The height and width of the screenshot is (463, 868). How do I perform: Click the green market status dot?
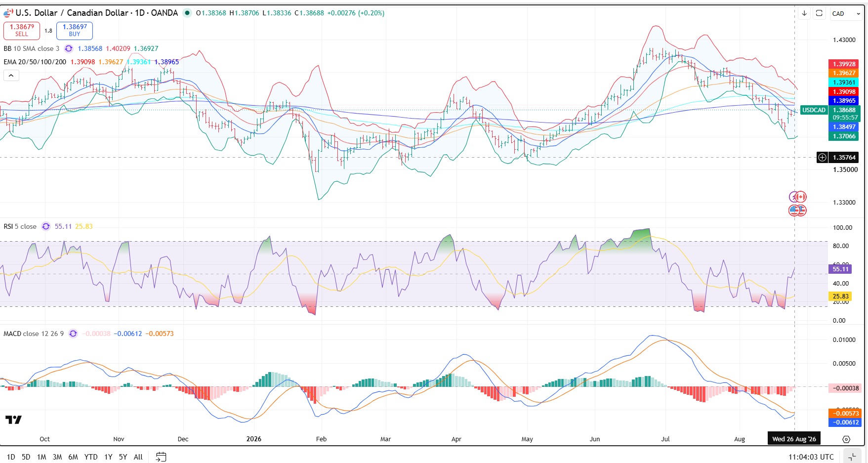(x=187, y=13)
